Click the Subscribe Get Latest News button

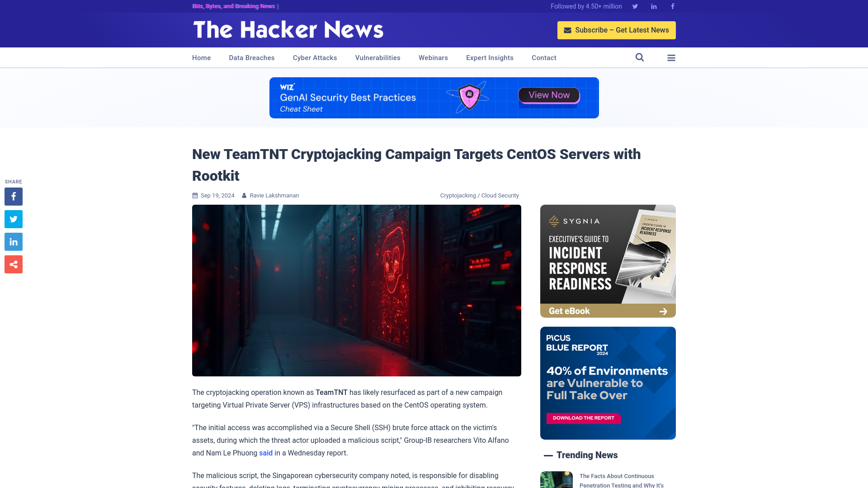(617, 30)
